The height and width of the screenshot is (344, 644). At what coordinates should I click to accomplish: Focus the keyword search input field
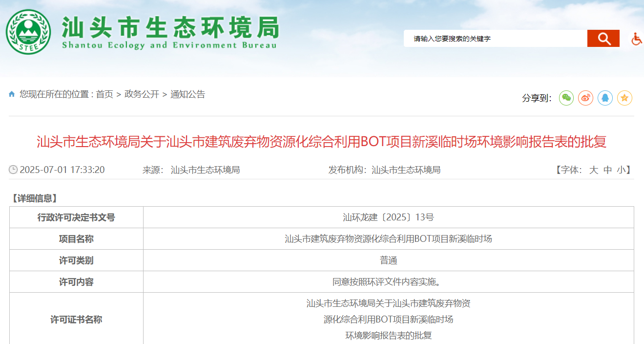(495, 39)
